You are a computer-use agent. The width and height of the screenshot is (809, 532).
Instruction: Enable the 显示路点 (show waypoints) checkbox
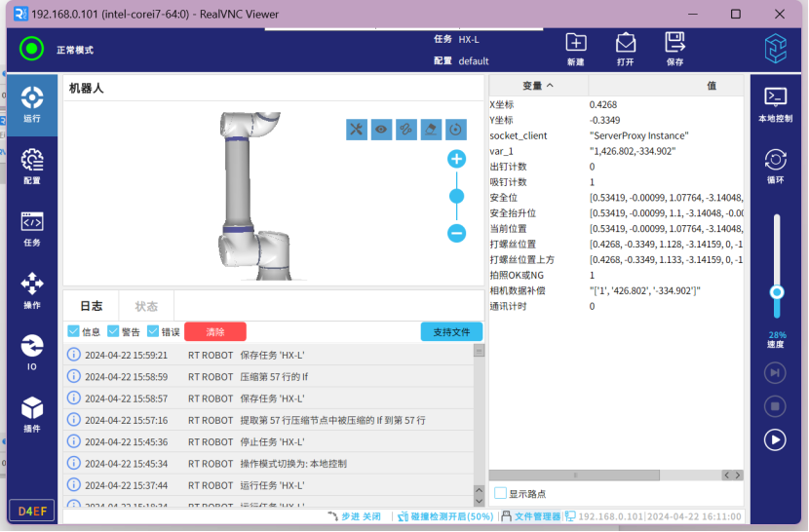[501, 493]
